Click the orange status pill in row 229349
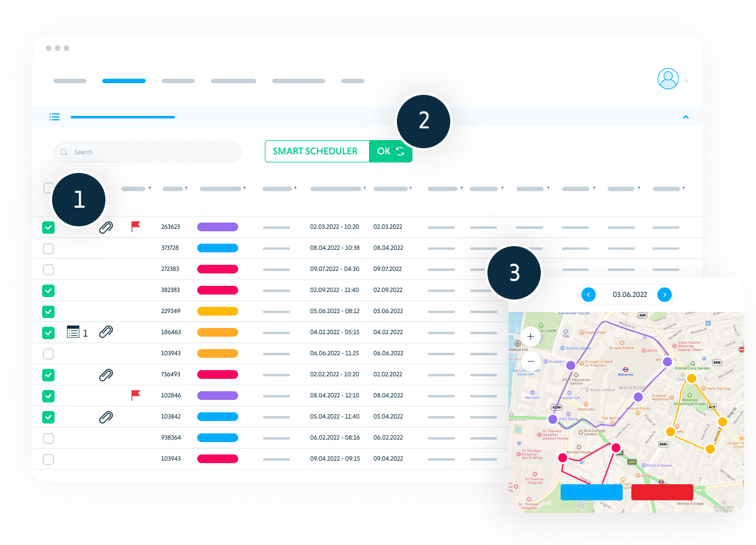Screen dimensions: 756x545 (x=218, y=311)
